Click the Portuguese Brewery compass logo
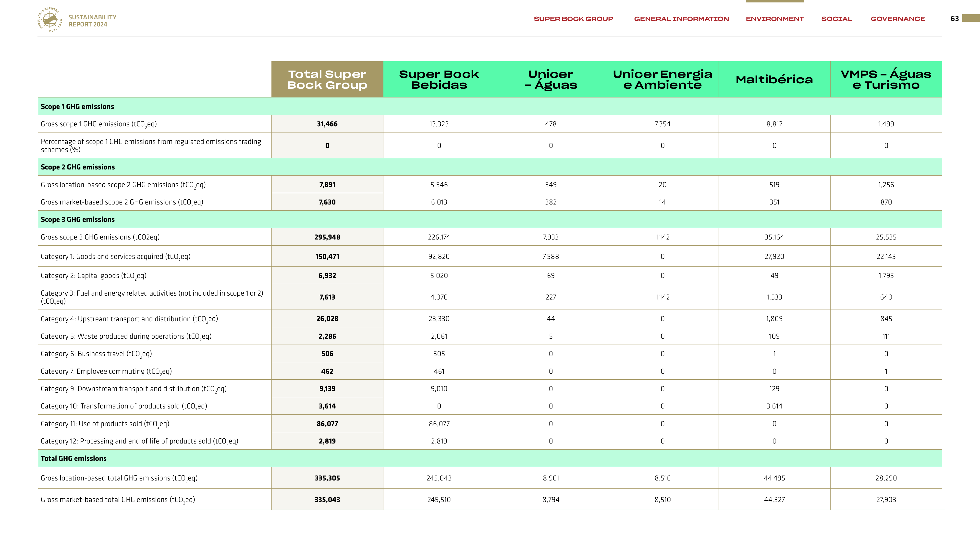 (50, 19)
